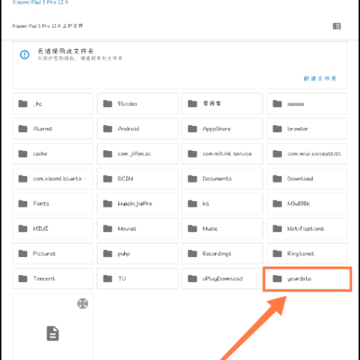Open the ks folder
Image resolution: width=360 pixels, height=360 pixels.
(x=222, y=204)
